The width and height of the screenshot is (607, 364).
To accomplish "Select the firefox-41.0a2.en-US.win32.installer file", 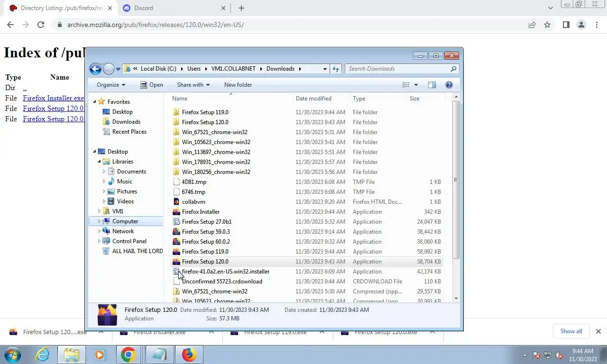I will pos(226,272).
